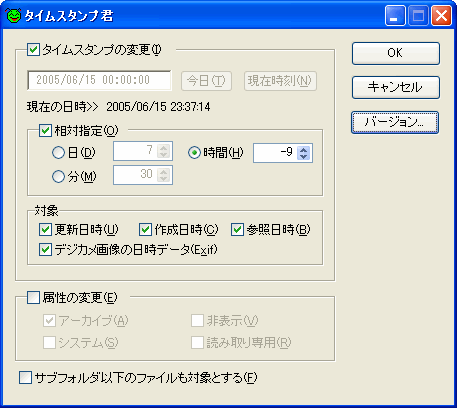Toggle the 相対指定 checkbox

tap(46, 131)
